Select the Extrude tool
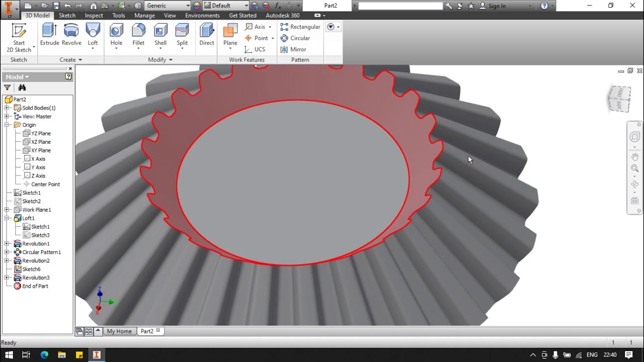The height and width of the screenshot is (362, 644). click(49, 35)
